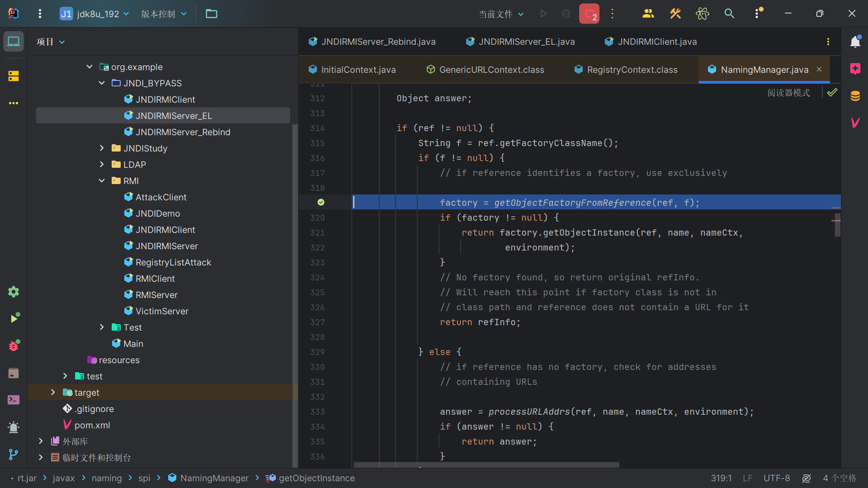Screen dimensions: 868x488
Task: Select the VictimServer class in tree
Action: pos(162,311)
